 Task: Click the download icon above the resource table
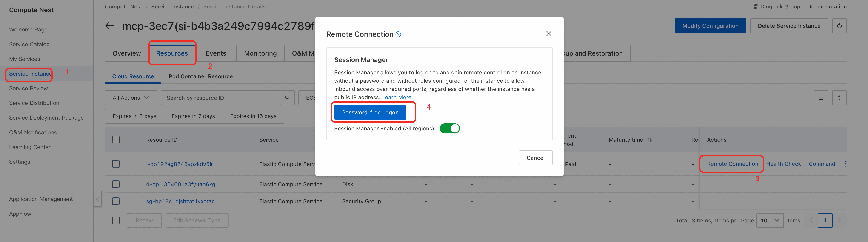tap(821, 98)
